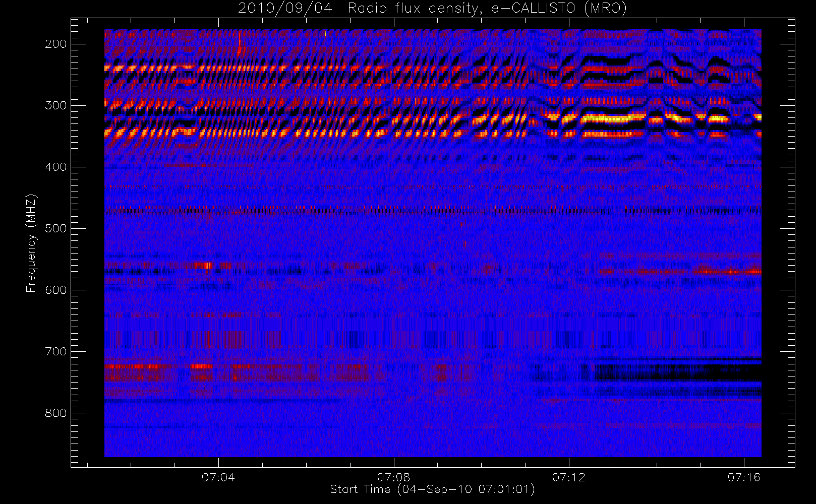Click the 07:08 time tick label
Image resolution: width=816 pixels, height=504 pixels.
393,477
